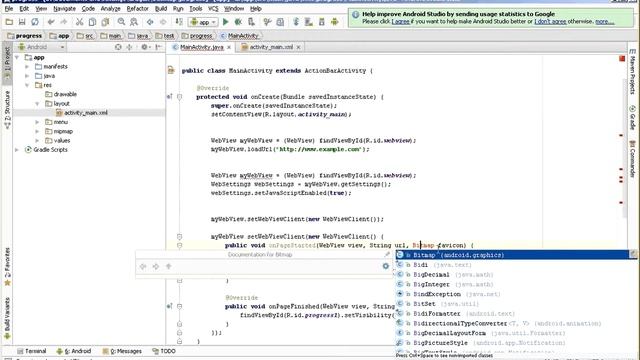Screen dimensions: 640x360
Task: Click the Debug app bug icon
Action: click(x=238, y=22)
